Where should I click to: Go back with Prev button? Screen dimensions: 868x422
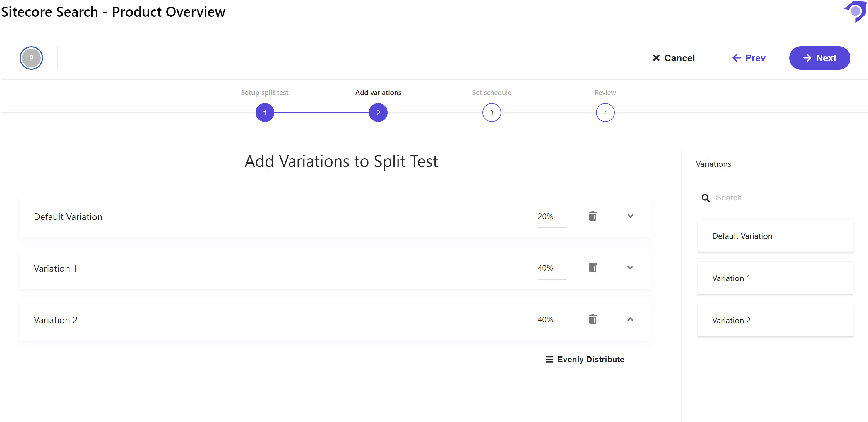(x=748, y=58)
